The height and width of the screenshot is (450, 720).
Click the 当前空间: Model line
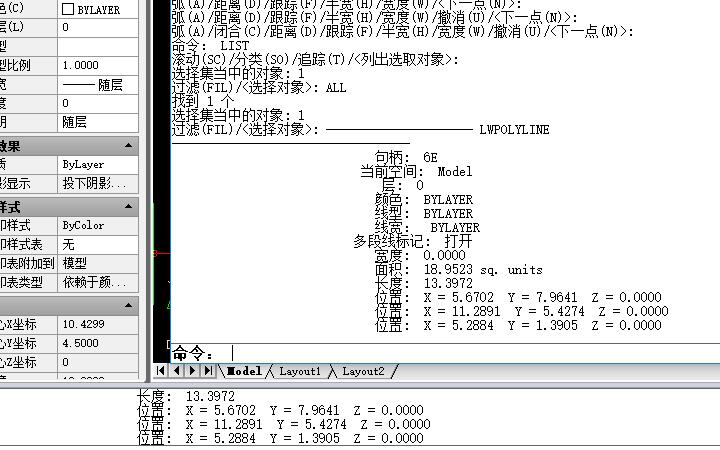coord(416,172)
